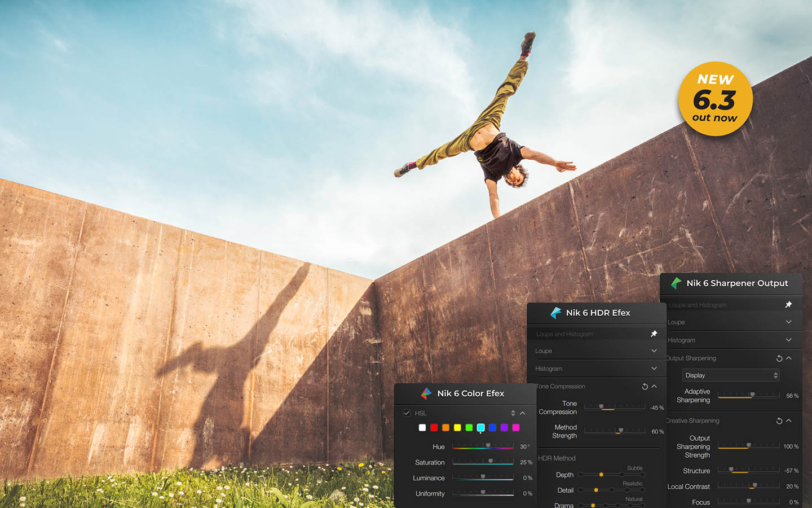Click the Nik 6 Sharpener Output logo icon
812x508 pixels.
tap(676, 283)
